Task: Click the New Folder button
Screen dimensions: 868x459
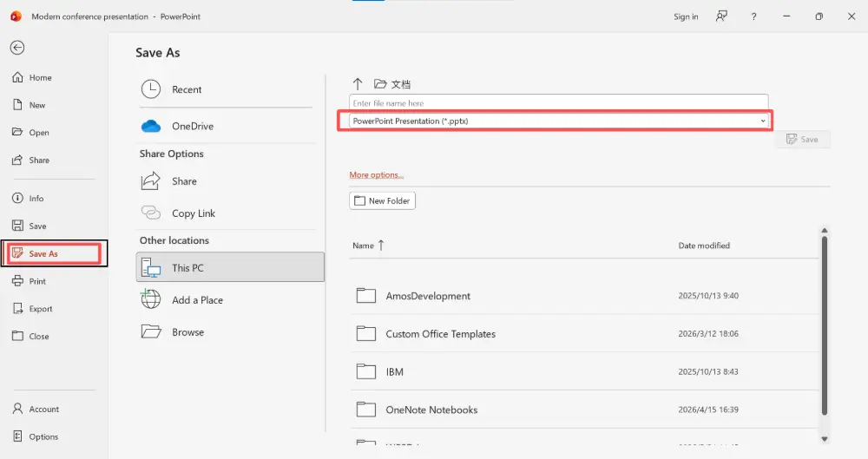Action: click(382, 201)
